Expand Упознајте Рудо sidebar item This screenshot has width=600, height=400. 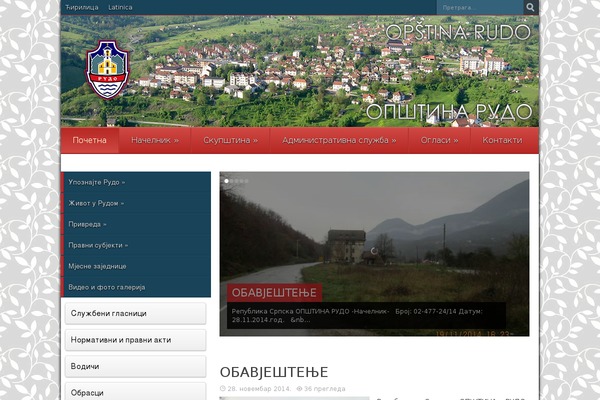136,182
